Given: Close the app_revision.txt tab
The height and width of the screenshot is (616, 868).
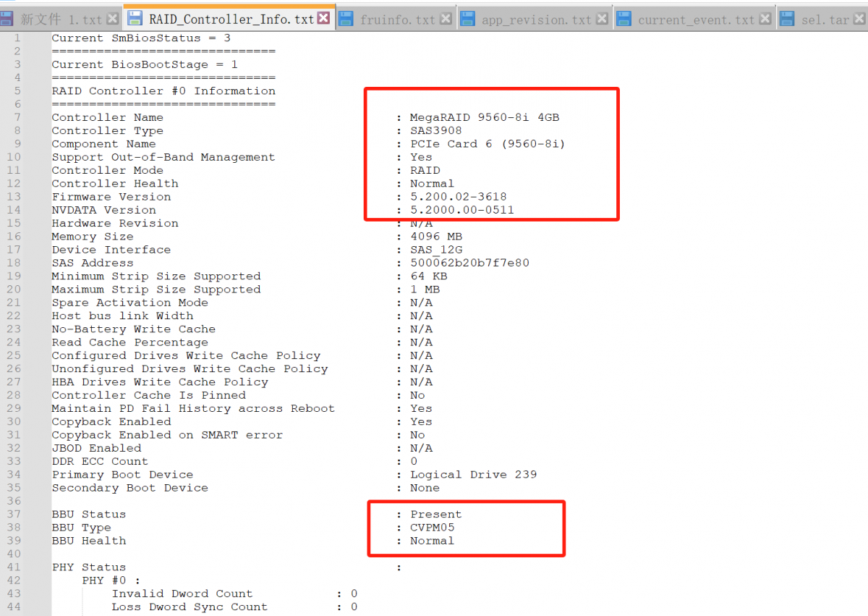Looking at the screenshot, I should (x=602, y=20).
